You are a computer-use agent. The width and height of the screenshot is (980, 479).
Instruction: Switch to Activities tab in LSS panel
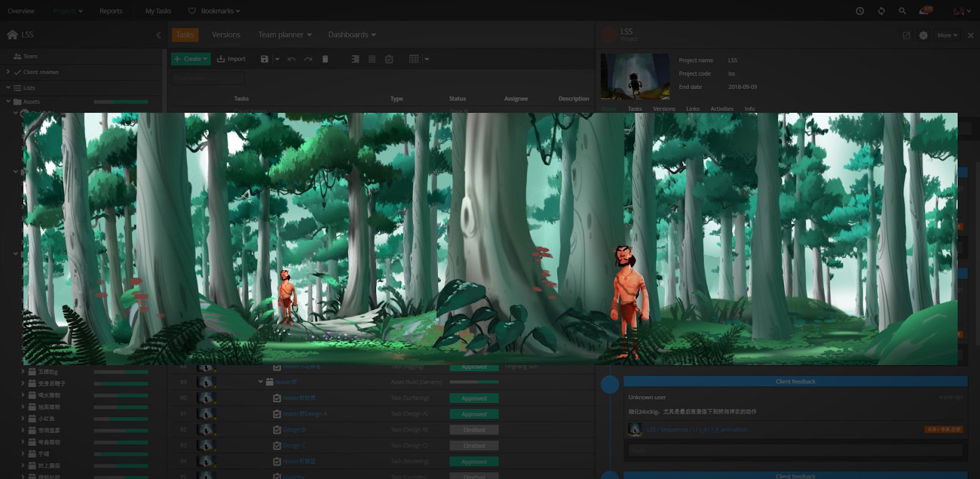coord(722,109)
